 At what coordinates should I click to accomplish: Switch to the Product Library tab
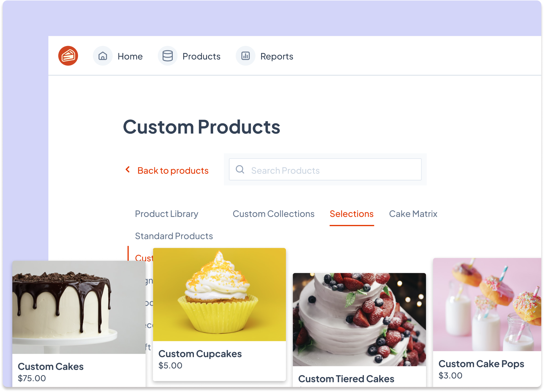pos(166,214)
